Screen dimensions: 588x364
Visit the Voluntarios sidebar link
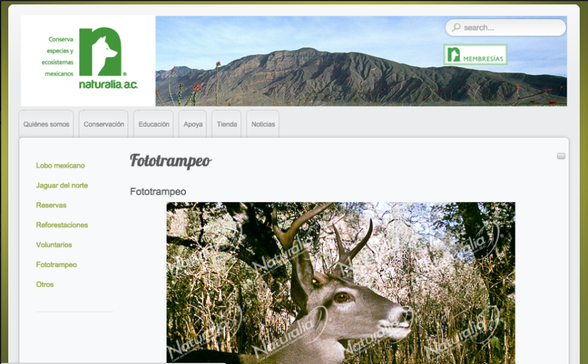pos(54,245)
